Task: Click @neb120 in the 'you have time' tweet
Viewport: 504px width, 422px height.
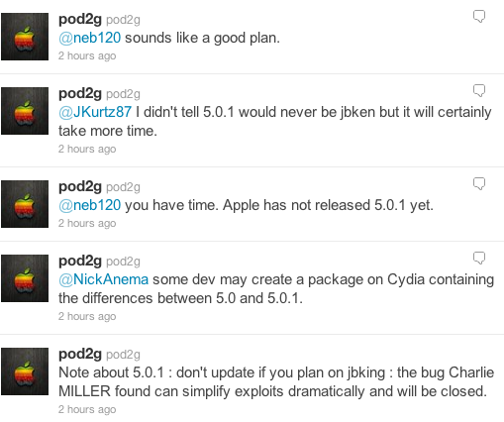Action: click(x=90, y=205)
